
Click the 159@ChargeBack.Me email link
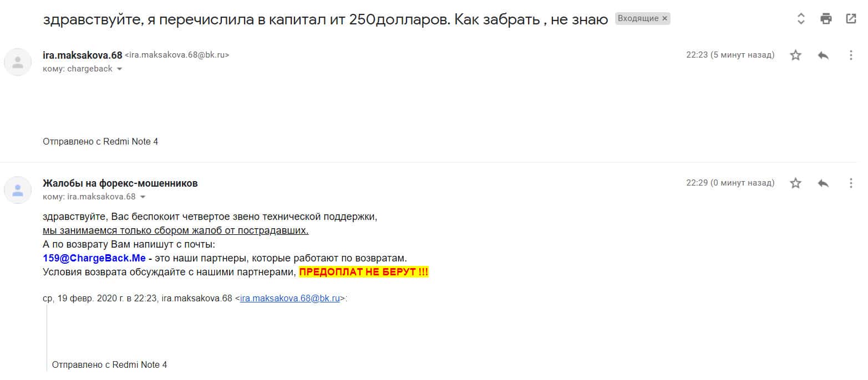click(94, 258)
